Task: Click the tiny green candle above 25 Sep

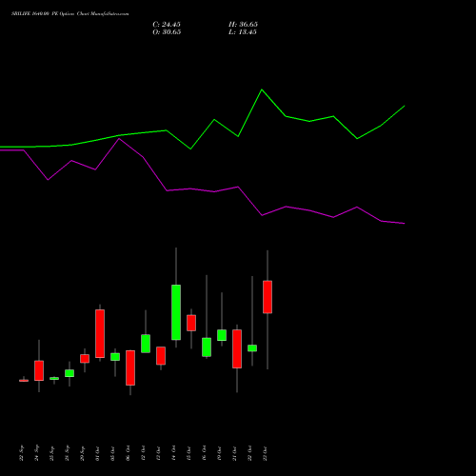Action: [x=54, y=378]
